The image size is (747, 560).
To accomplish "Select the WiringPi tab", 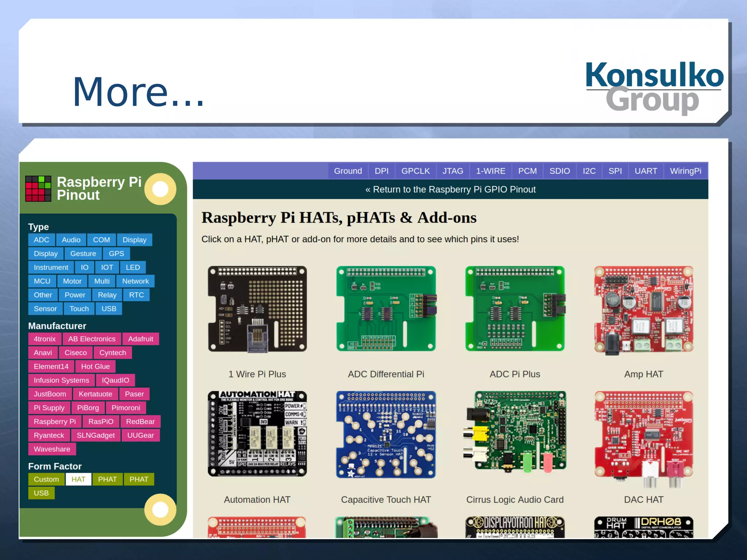I will coord(685,171).
